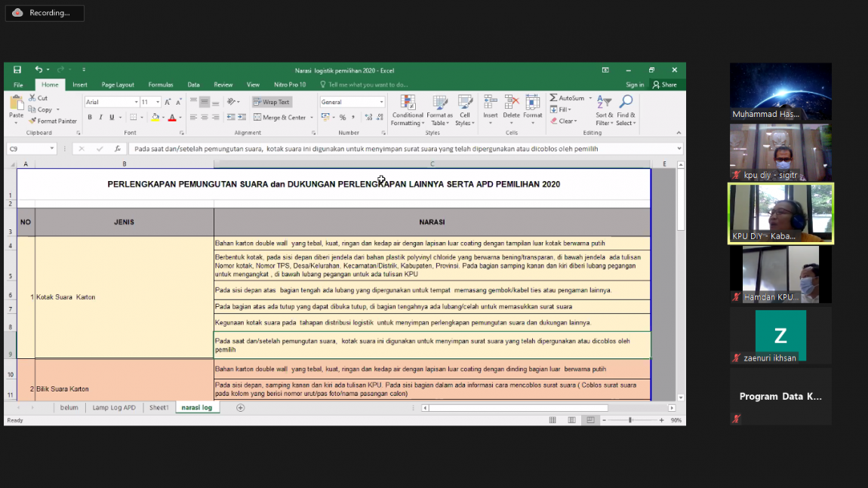Toggle Wrap Text for the cell

(x=272, y=102)
